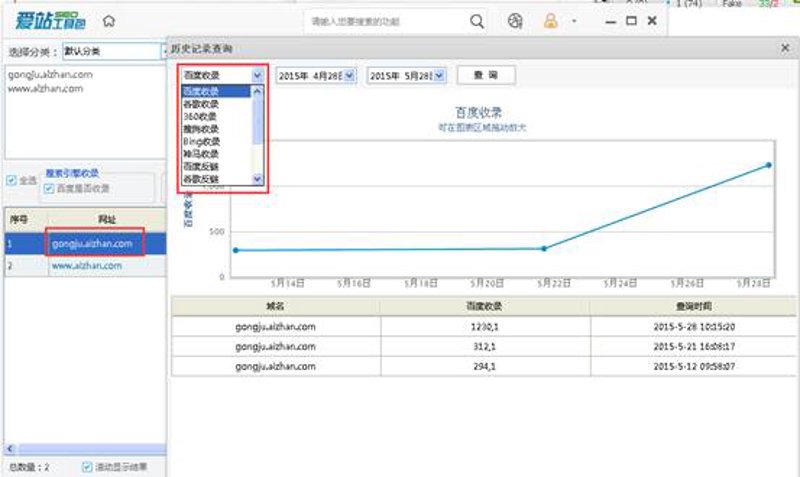Click the 爱站 SEO toolkit logo

pyautogui.click(x=50, y=21)
